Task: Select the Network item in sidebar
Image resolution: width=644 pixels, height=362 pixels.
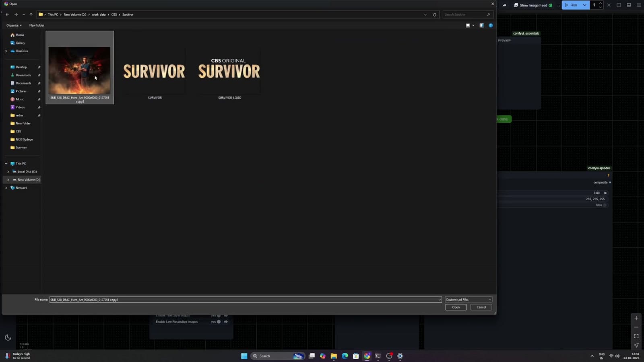Action: click(x=21, y=188)
